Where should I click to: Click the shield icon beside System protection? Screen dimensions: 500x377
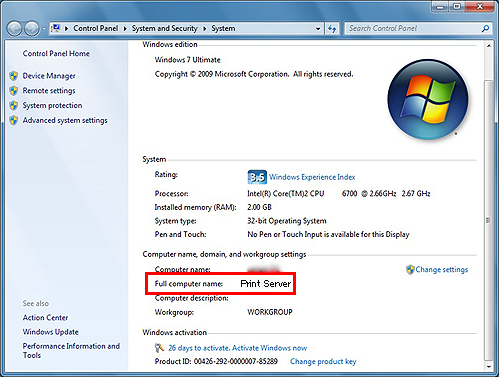(14, 105)
